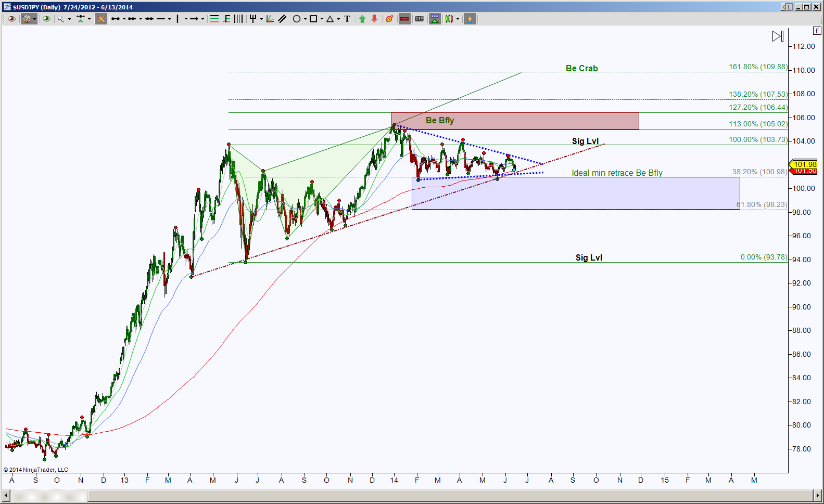Viewport: 824px width, 504px height.
Task: Select the text annotation tool
Action: click(347, 19)
